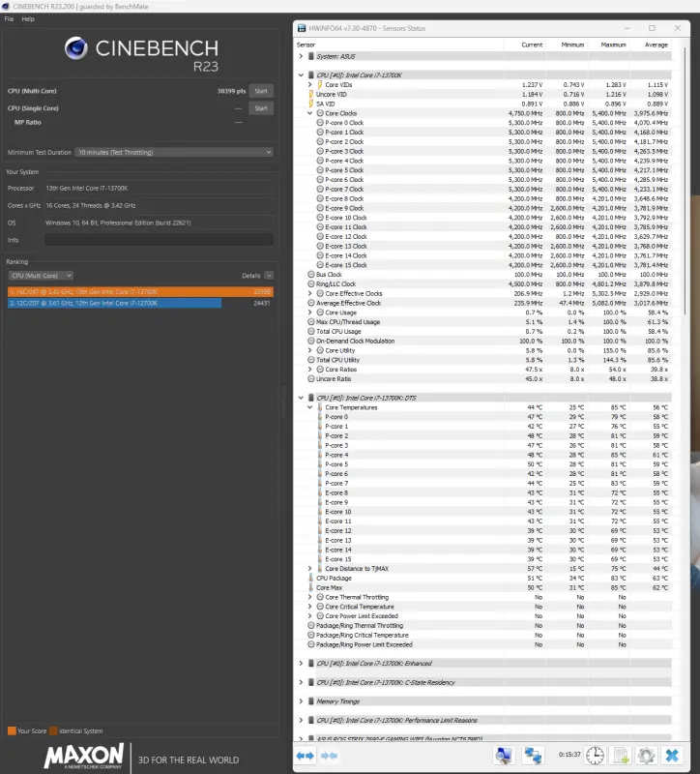Click the clock icon beside Ring/LLC Clock
The image size is (700, 774).
click(310, 283)
